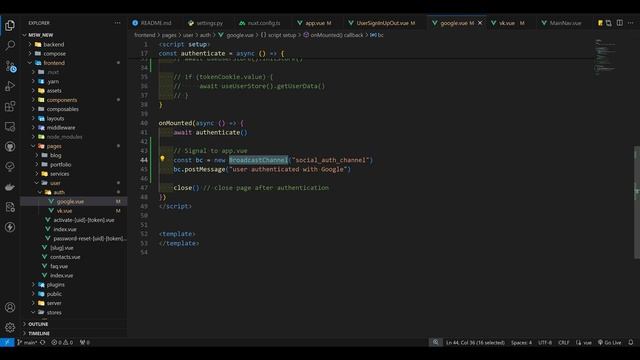The width and height of the screenshot is (640, 360).
Task: Open [slug].vue in the file tree
Action: (x=62, y=248)
